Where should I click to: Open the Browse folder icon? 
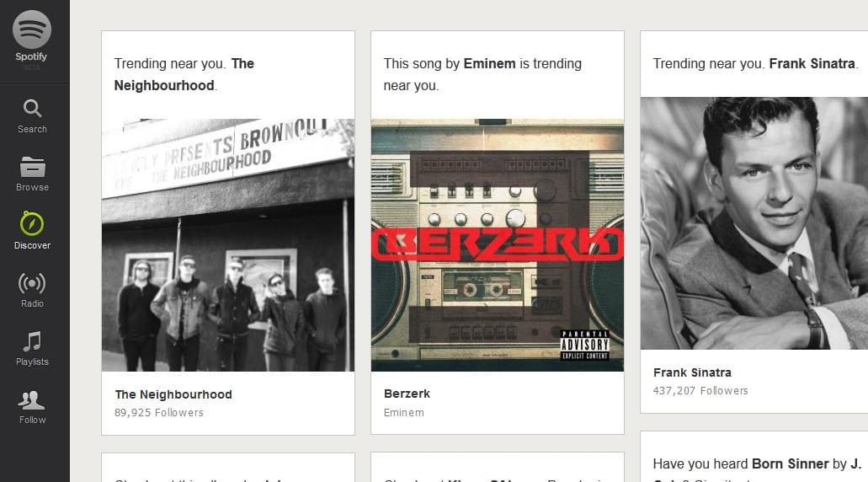pos(32,167)
